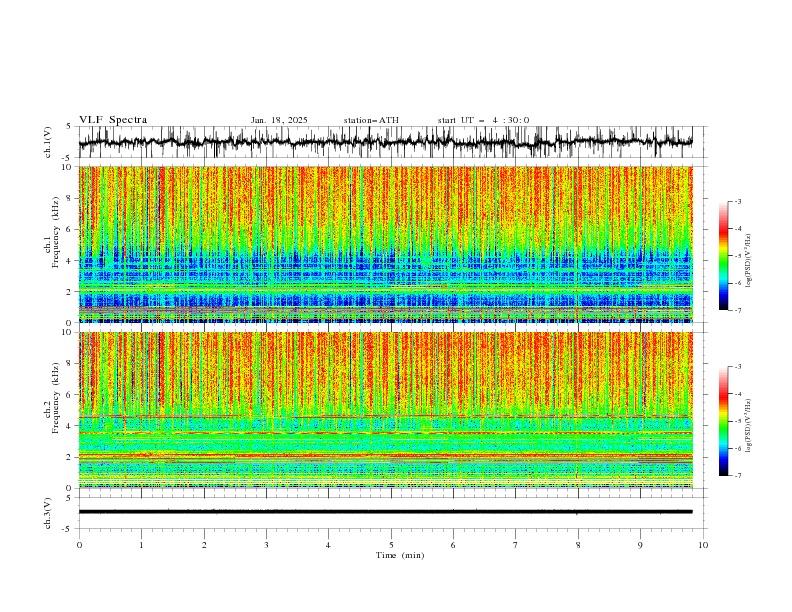Screen dimensions: 792x612
Task: Click the "-7" tick on ch.2 colorbar
Action: [738, 475]
